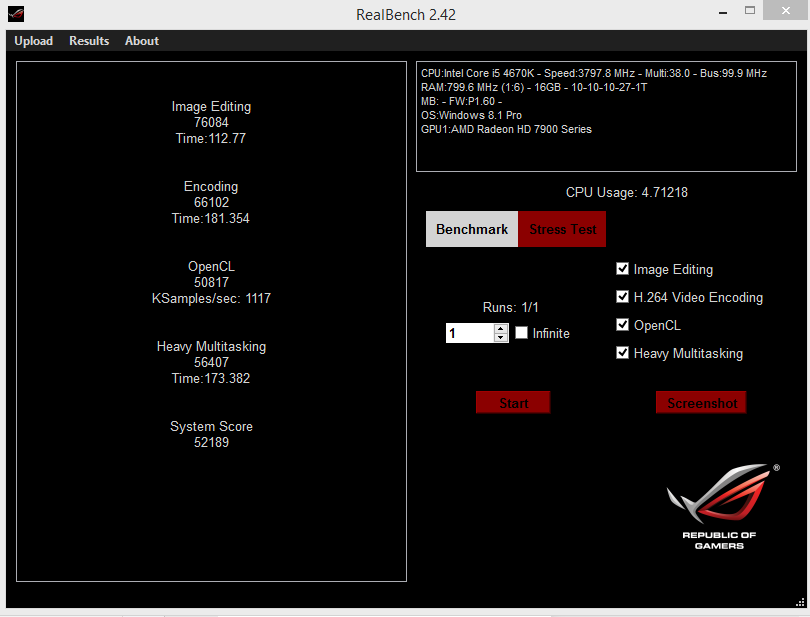810x617 pixels.
Task: Click the RealBench 2.42 window title
Action: (406, 14)
